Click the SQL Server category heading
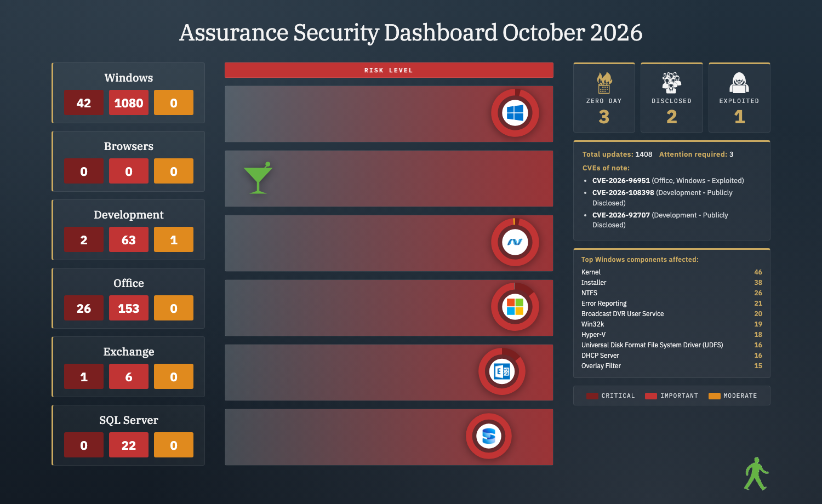822x504 pixels. tap(129, 420)
